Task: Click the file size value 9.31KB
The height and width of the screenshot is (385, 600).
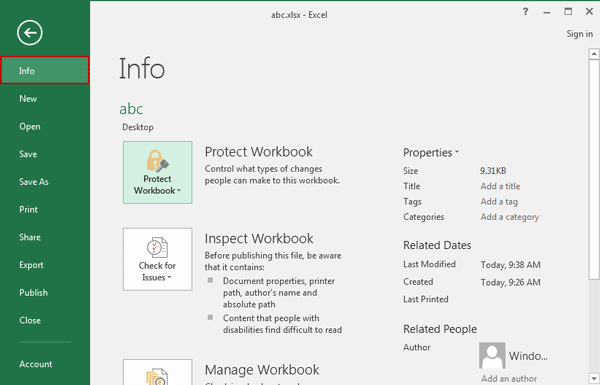Action: tap(493, 171)
